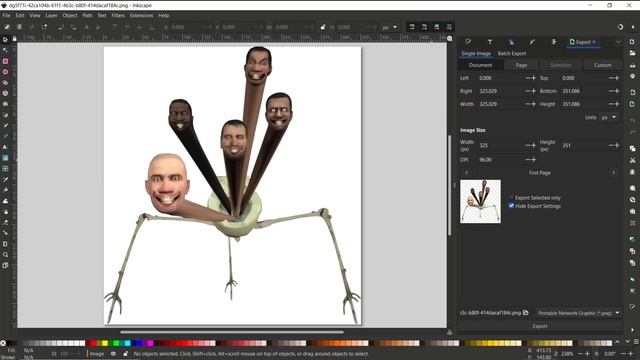The height and width of the screenshot is (360, 640).
Task: Select the Ellipse tool
Action: point(5,72)
